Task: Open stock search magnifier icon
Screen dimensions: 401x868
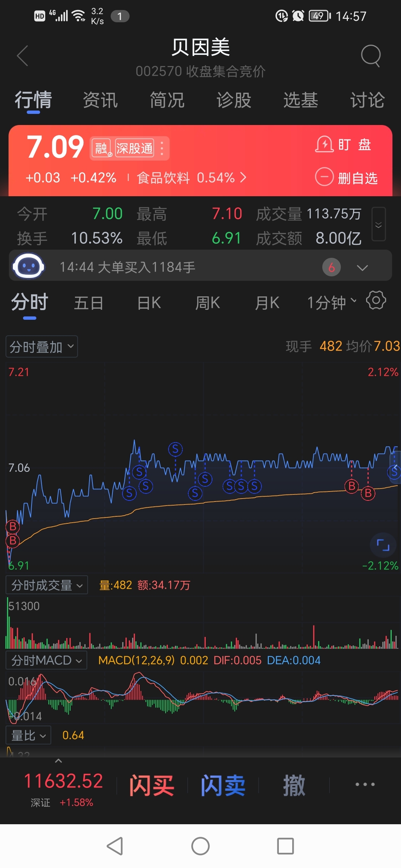Action: pos(371,56)
